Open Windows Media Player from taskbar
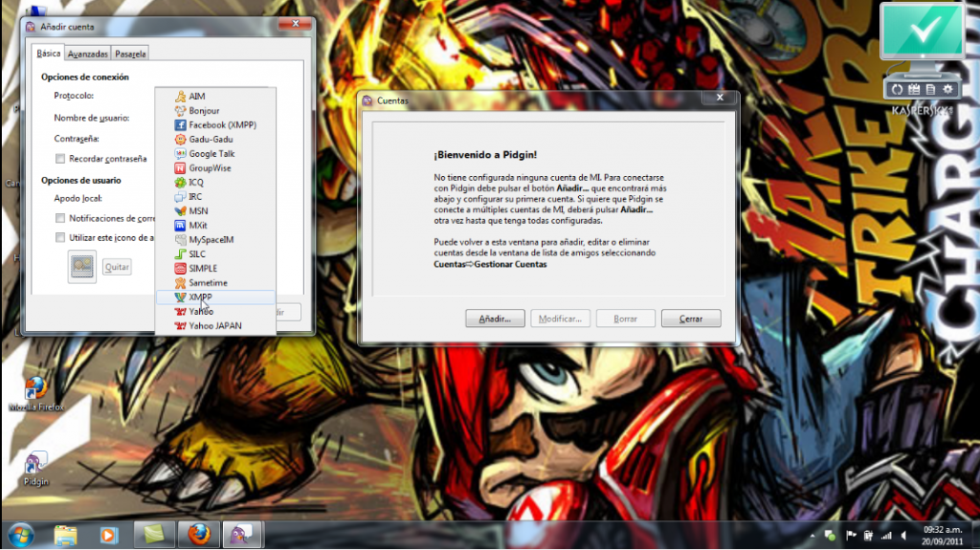The width and height of the screenshot is (980, 550). click(x=109, y=536)
